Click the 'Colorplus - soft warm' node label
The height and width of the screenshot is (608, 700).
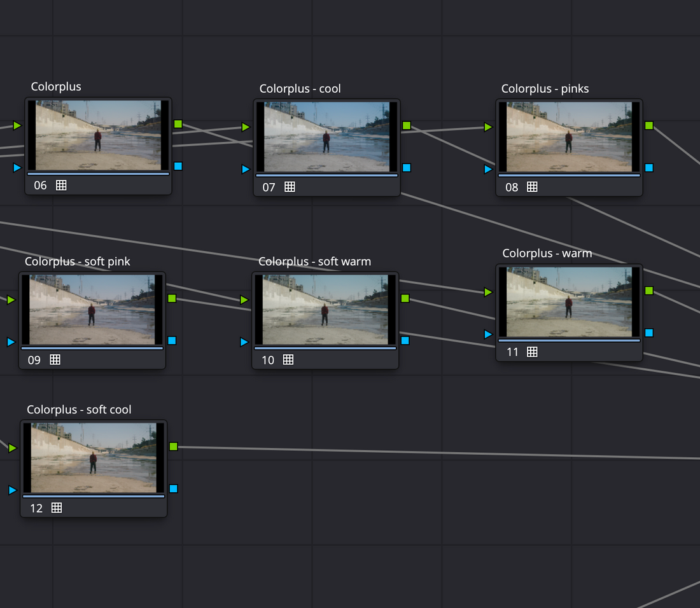(315, 261)
